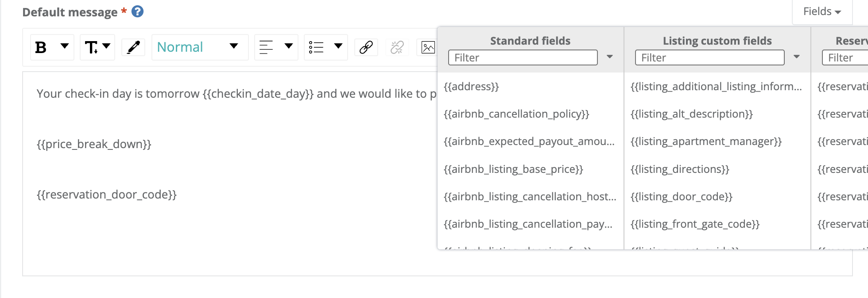This screenshot has height=298, width=868.
Task: Expand the list style options arrow
Action: pyautogui.click(x=338, y=46)
